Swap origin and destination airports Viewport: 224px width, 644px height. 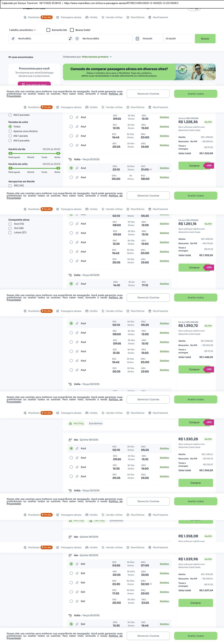tap(70, 39)
